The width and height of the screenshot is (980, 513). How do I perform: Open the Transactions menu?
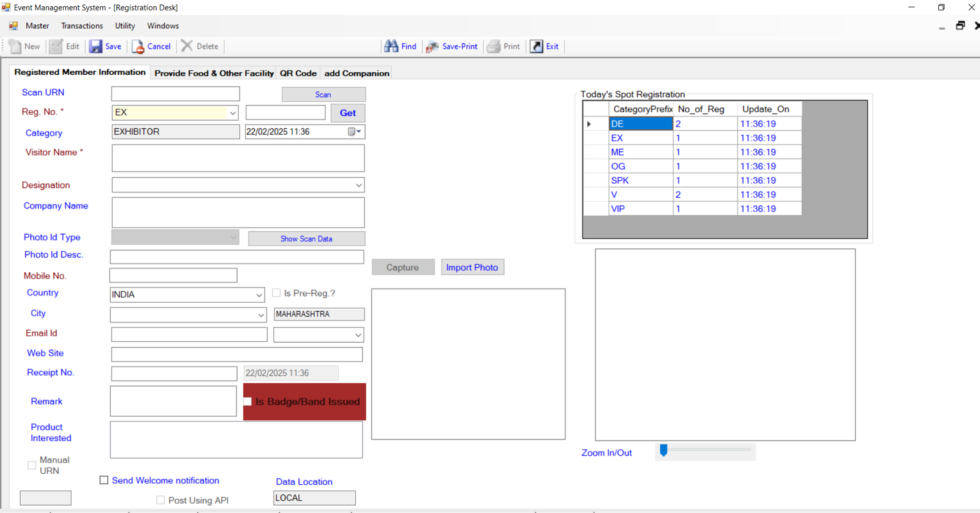tap(82, 26)
